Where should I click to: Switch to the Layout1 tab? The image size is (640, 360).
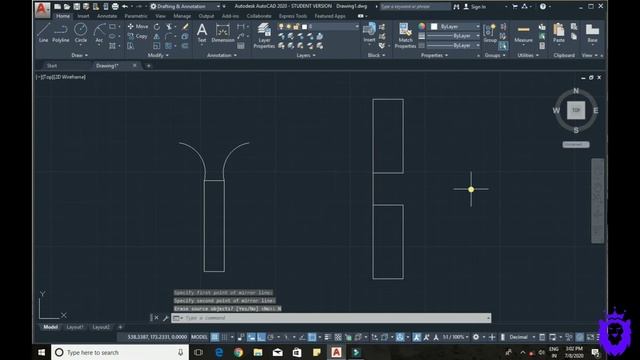coord(75,327)
